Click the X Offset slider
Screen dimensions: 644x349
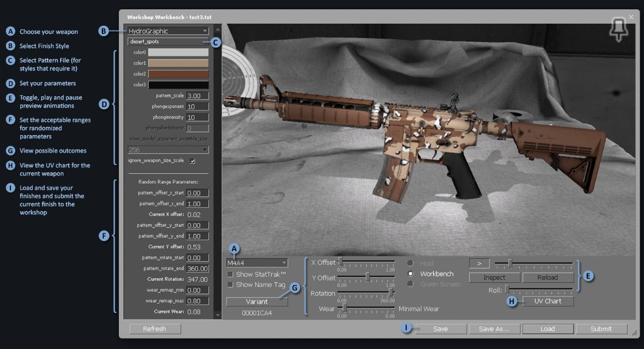366,261
